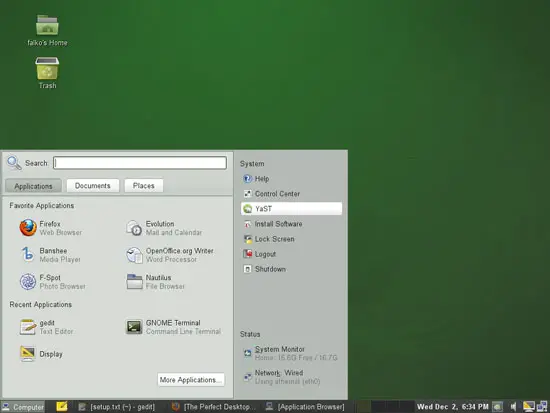This screenshot has height=413, width=550.
Task: Launch gedit Text Editor from recent applications
Action: click(x=46, y=327)
